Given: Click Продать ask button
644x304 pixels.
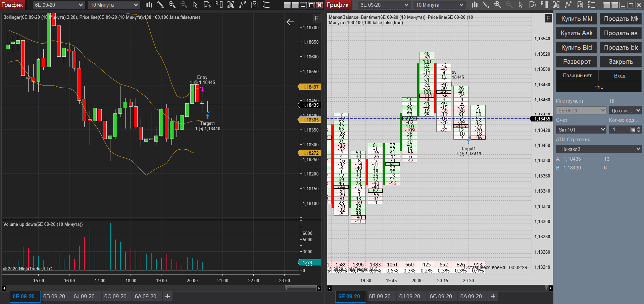Looking at the screenshot, I should [x=621, y=33].
